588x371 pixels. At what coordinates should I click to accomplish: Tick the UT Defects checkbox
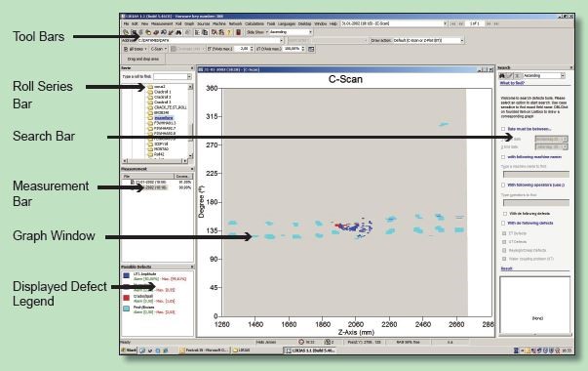504,242
